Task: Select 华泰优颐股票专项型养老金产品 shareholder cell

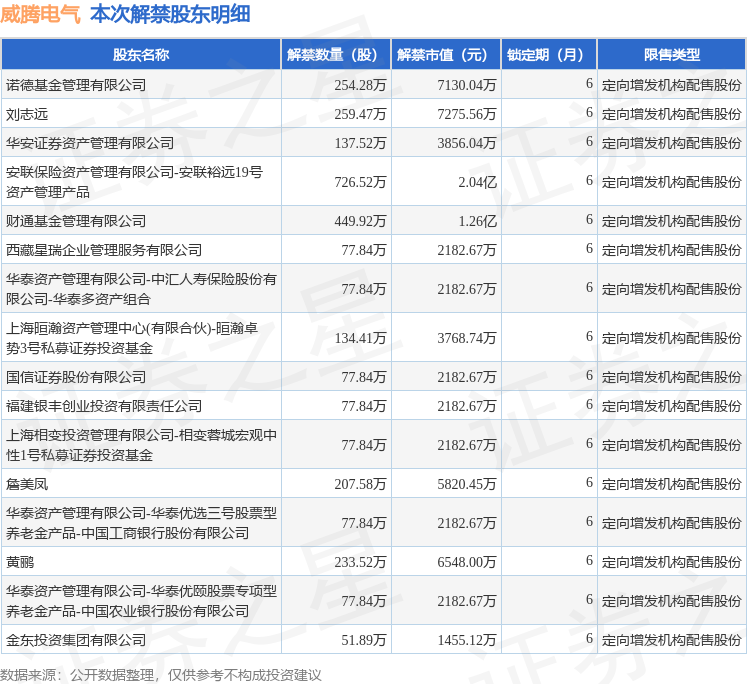Action: 141,601
